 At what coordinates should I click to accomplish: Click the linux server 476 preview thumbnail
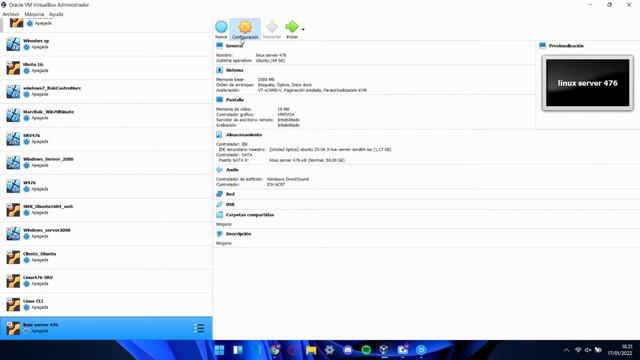[x=588, y=83]
